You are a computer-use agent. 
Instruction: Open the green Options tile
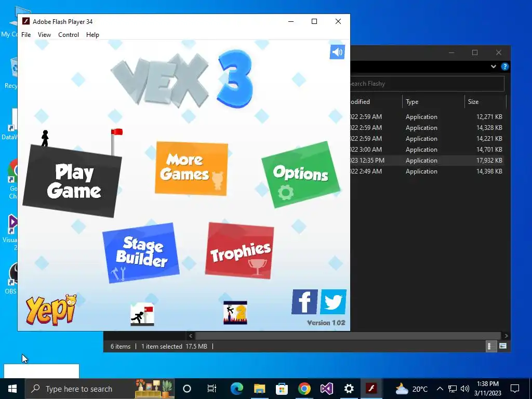pyautogui.click(x=301, y=174)
